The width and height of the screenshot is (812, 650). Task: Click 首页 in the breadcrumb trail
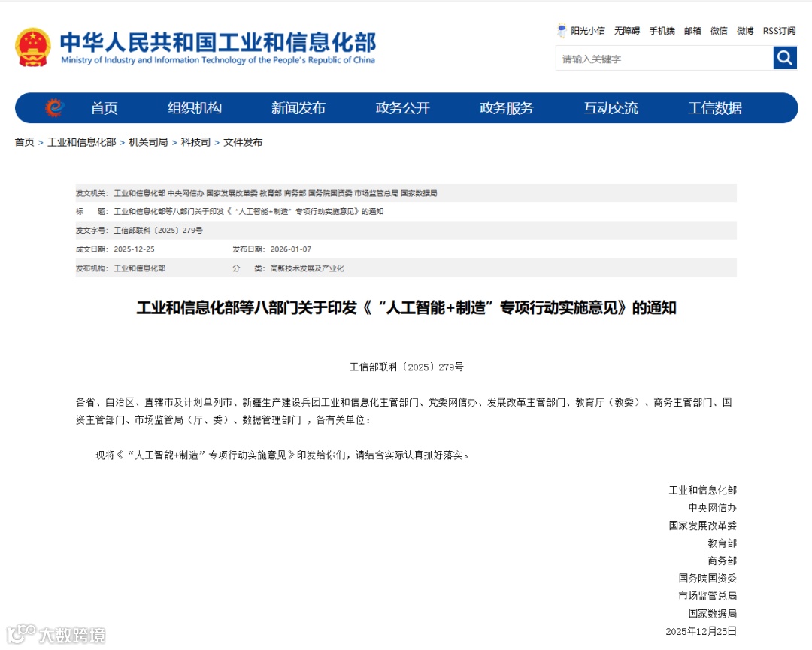(24, 142)
